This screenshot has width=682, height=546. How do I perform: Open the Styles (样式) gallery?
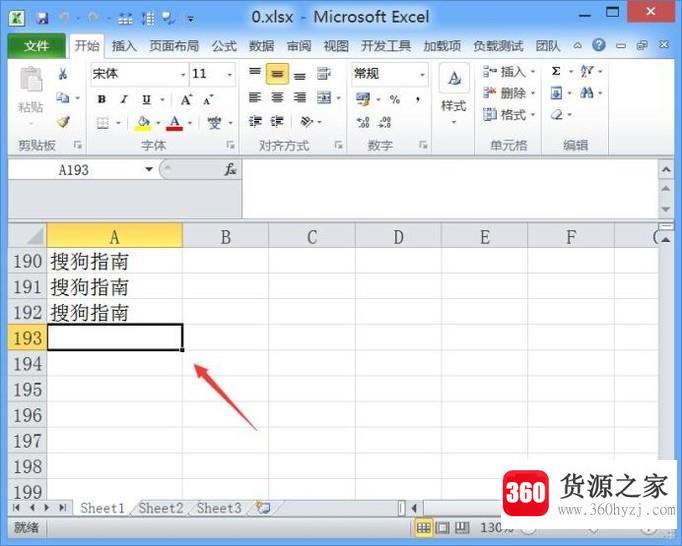[x=454, y=94]
